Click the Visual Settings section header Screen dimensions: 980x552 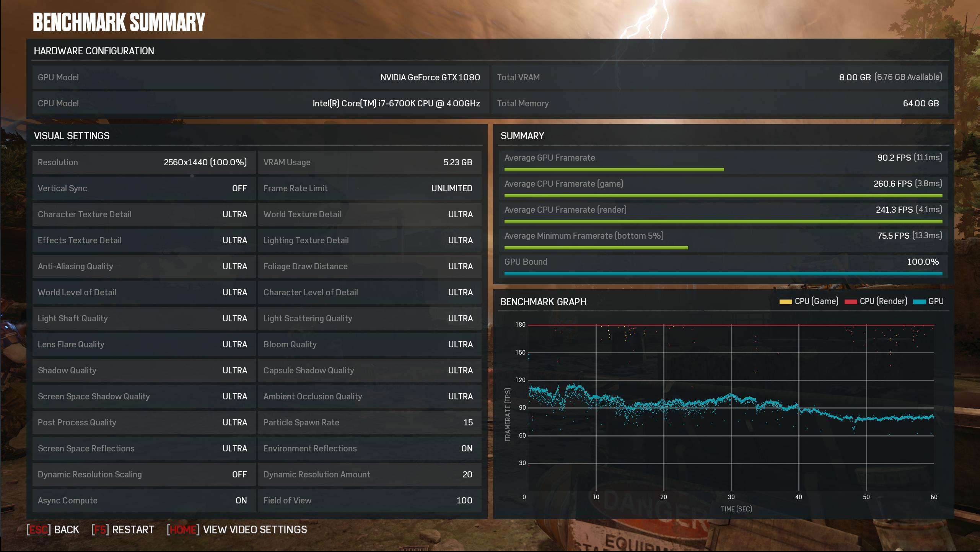pyautogui.click(x=72, y=136)
